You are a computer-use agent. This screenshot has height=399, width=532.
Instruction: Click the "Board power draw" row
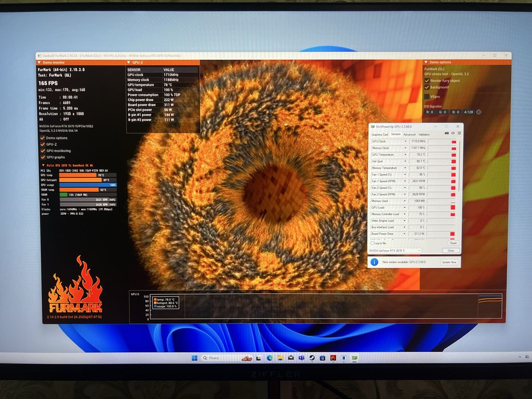coord(163,105)
